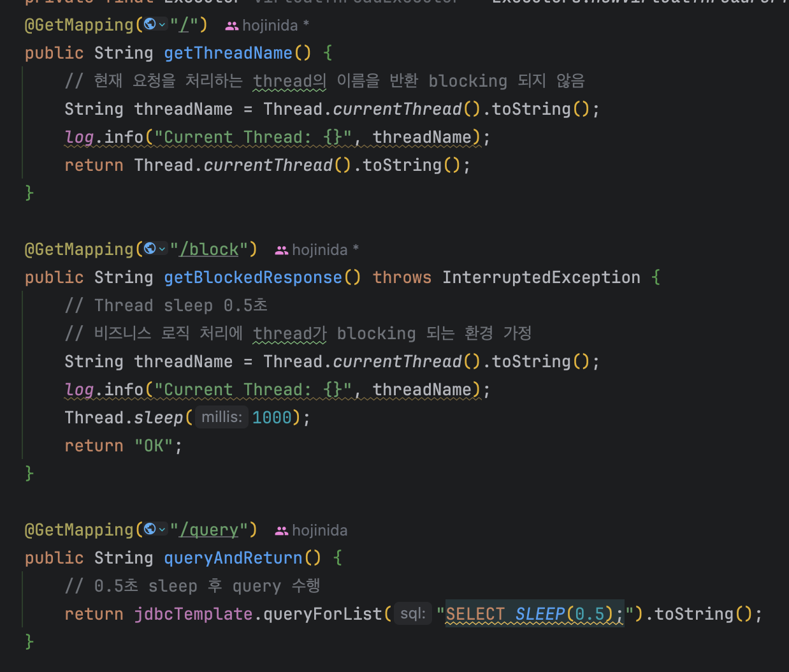The height and width of the screenshot is (672, 789).
Task: Click the sql: parameter hint
Action: [x=413, y=614]
